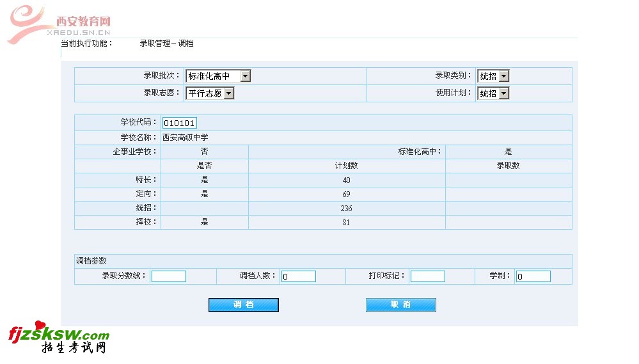This screenshot has width=639, height=364.
Task: Click the 调档人数 input field
Action: (299, 276)
